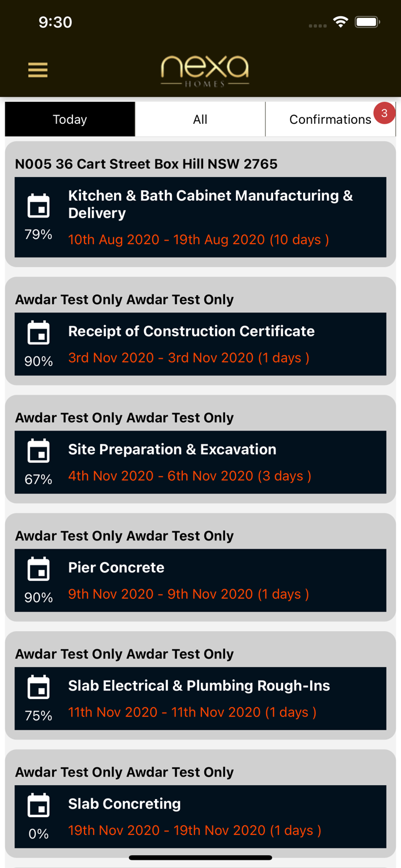Open the Slab Concreting task title

(124, 804)
